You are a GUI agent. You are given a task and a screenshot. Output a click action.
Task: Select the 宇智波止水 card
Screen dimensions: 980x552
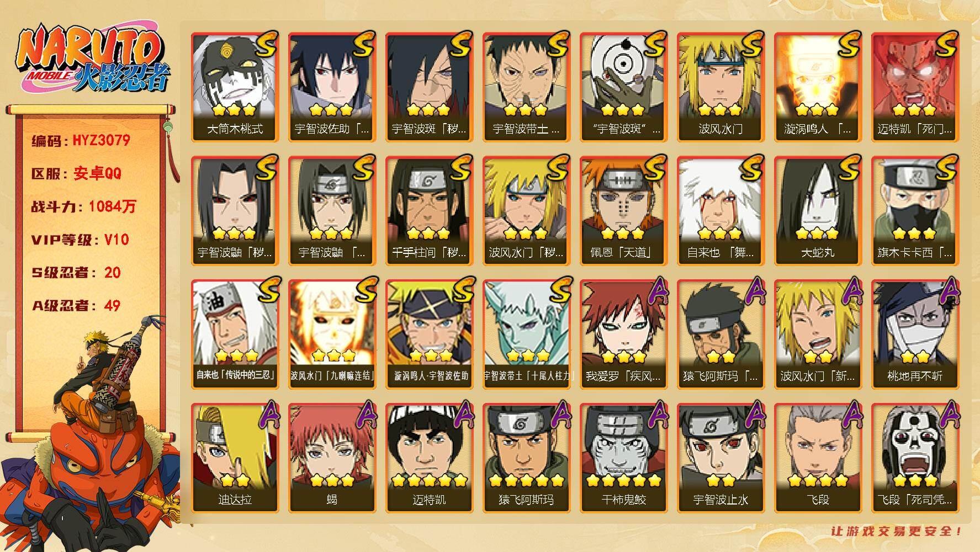pos(721,458)
